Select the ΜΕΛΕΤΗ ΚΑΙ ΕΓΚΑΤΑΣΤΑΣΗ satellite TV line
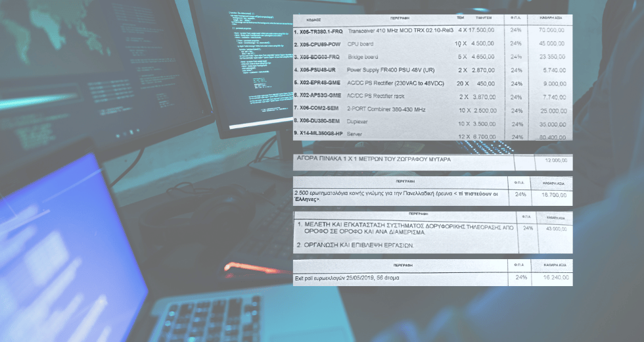This screenshot has width=644, height=342. [x=407, y=228]
